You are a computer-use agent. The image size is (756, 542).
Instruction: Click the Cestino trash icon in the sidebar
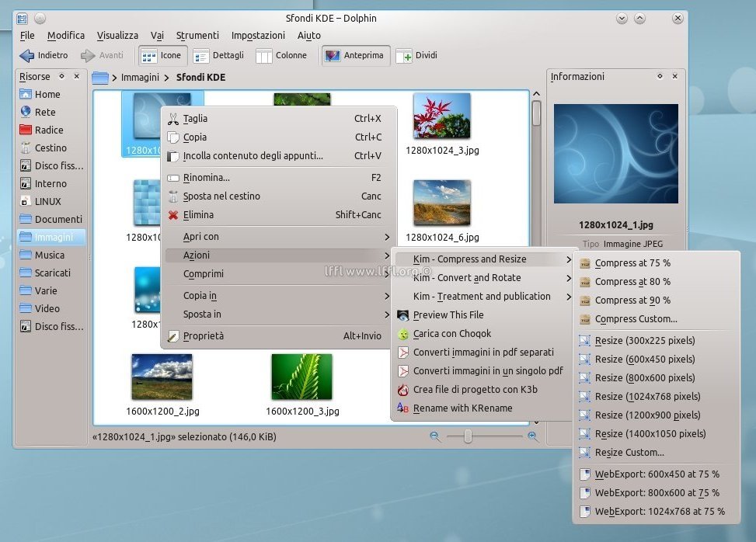tap(26, 148)
